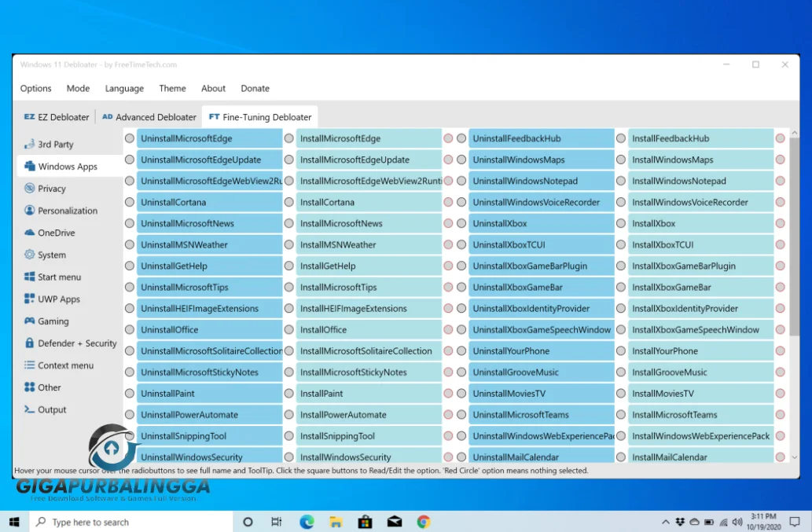The height and width of the screenshot is (532, 812).
Task: Select the UninstallXbox radio button
Action: [x=461, y=223]
